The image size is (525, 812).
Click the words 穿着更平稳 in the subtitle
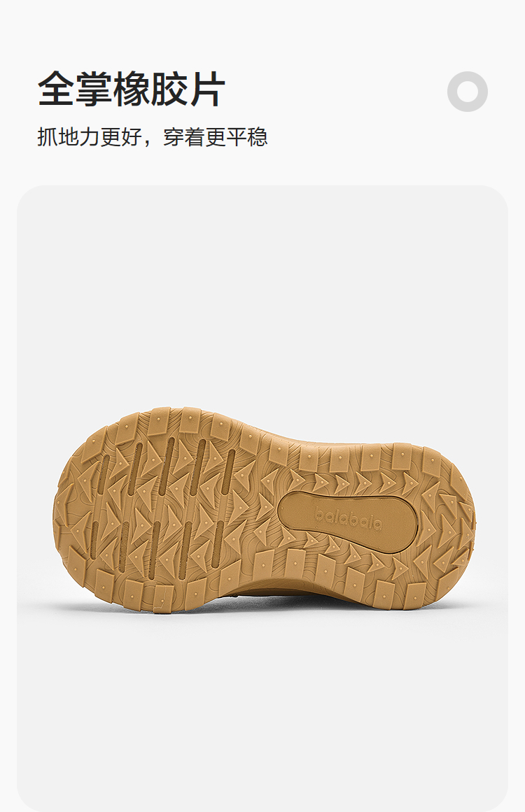tap(216, 136)
